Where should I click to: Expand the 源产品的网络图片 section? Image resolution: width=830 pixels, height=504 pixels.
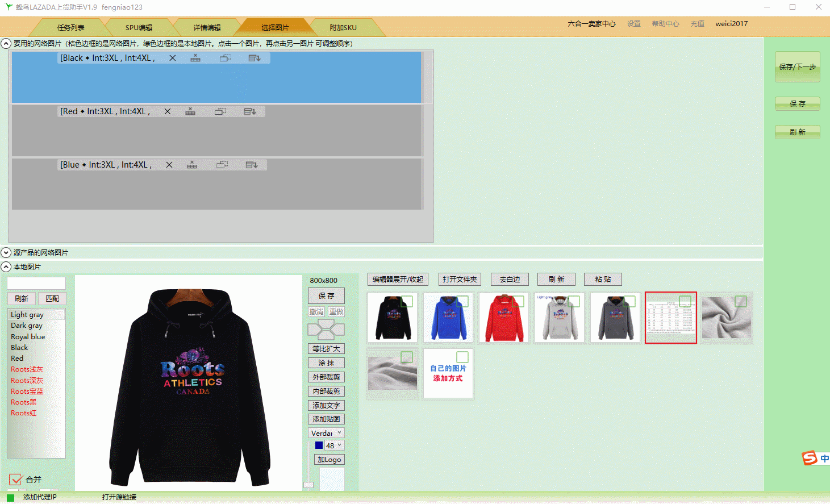pyautogui.click(x=6, y=252)
